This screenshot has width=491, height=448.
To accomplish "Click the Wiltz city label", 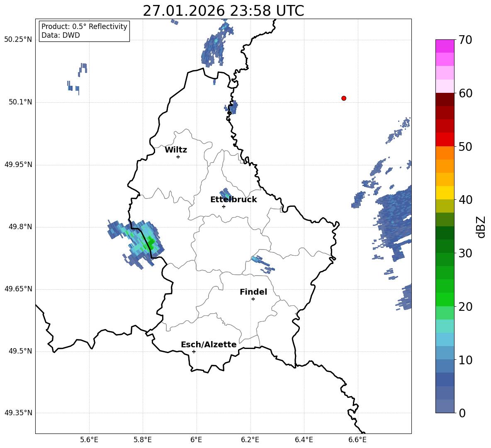I will [x=176, y=150].
